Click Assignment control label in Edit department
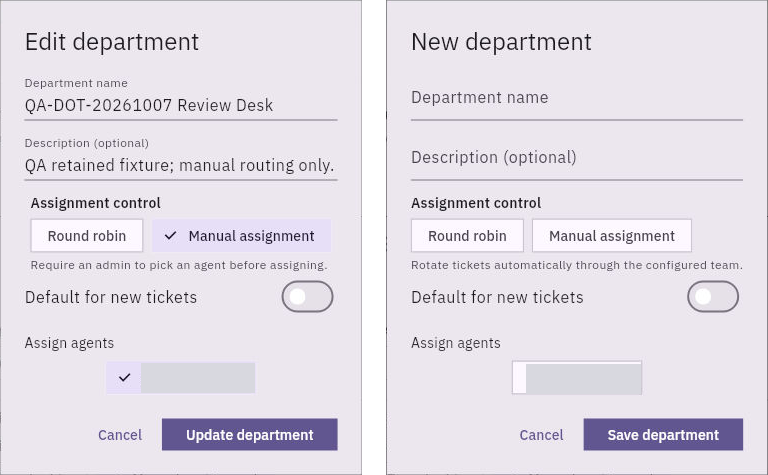The image size is (768, 475). pyautogui.click(x=96, y=203)
